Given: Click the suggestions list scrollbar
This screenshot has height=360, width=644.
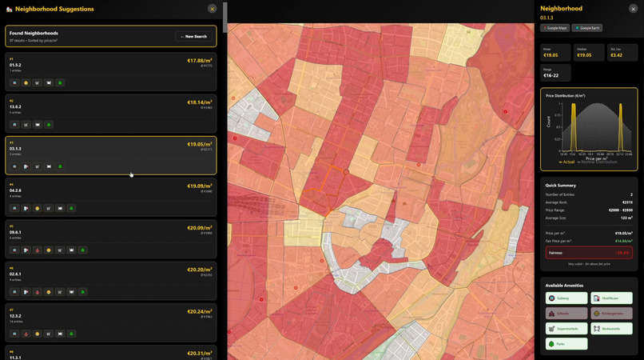Looking at the screenshot, I should pyautogui.click(x=225, y=18).
